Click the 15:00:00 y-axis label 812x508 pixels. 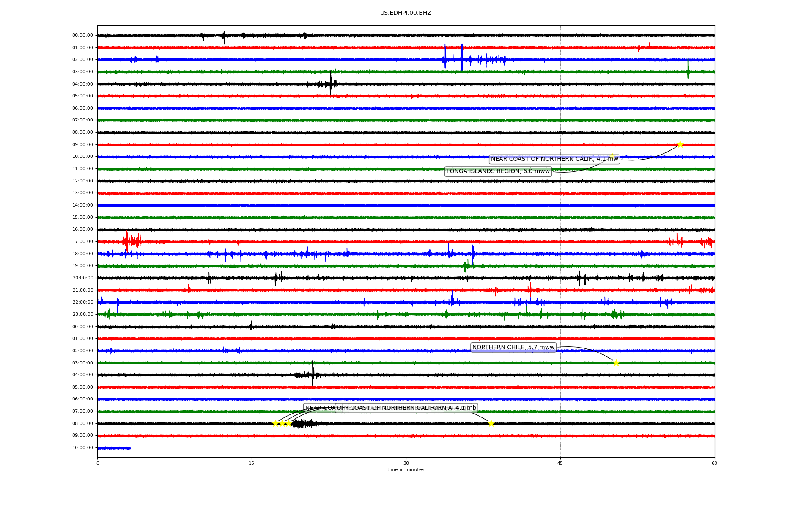pos(82,218)
